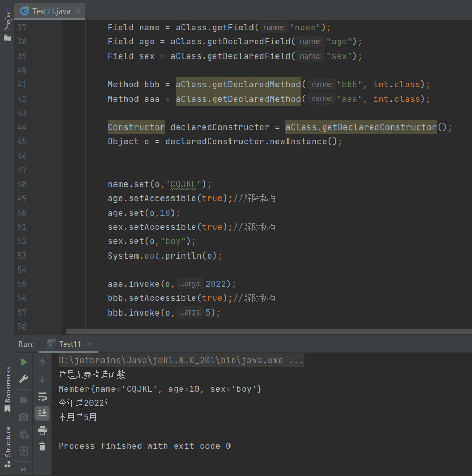Click the horizontal editor scrollbar

pyautogui.click(x=269, y=331)
